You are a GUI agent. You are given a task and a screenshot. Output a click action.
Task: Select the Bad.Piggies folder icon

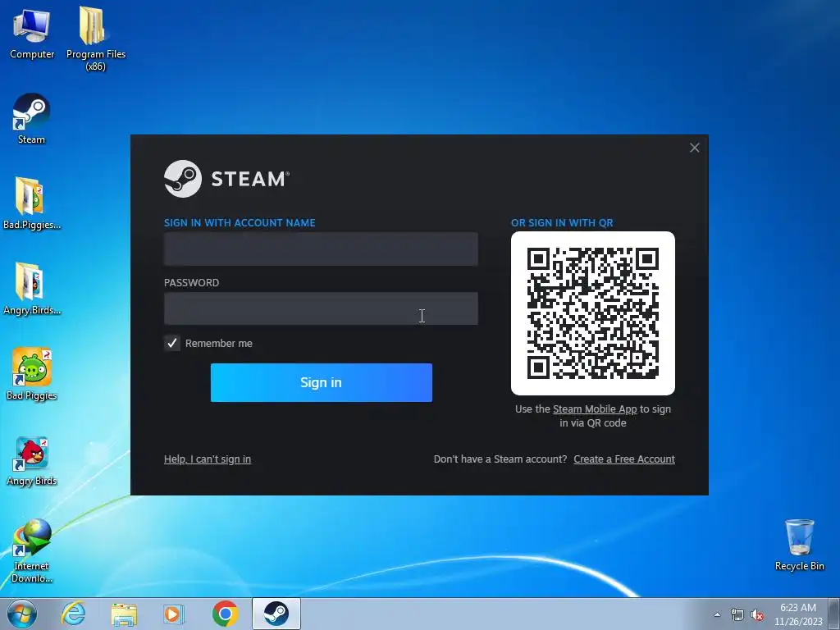click(x=31, y=203)
